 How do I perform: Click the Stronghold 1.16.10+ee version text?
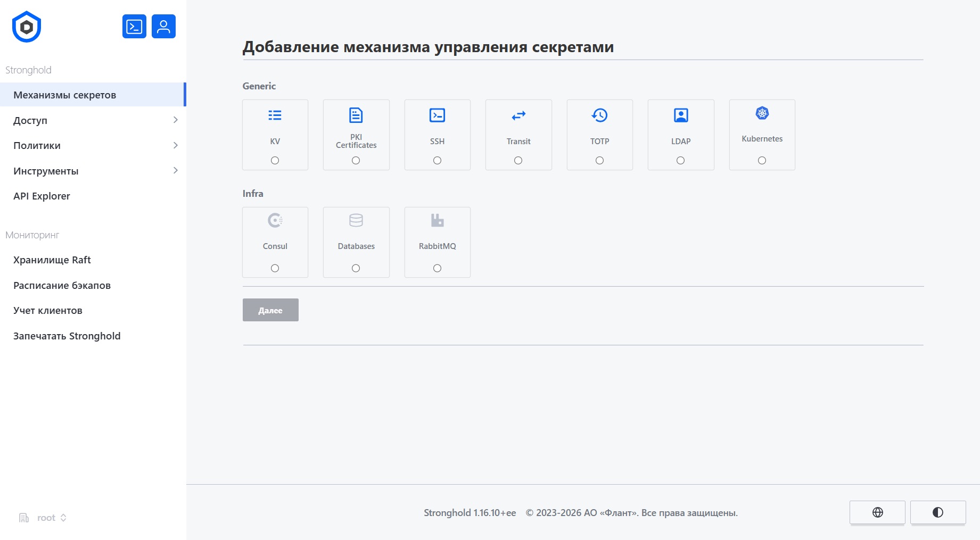470,513
